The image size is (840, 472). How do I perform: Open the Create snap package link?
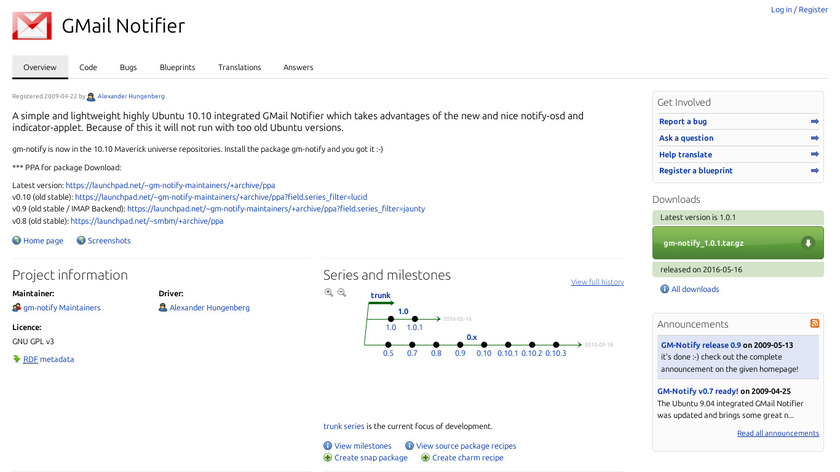click(x=371, y=458)
